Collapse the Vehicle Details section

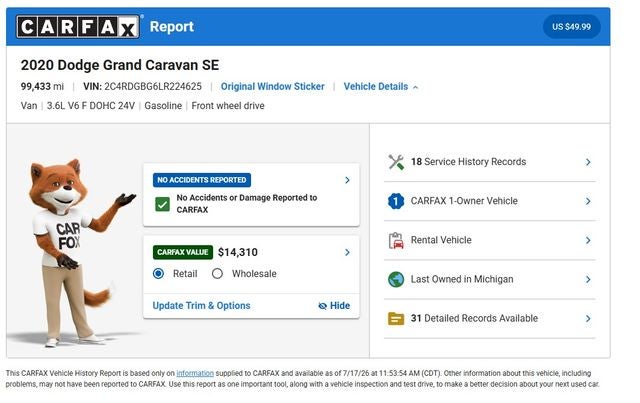pos(380,87)
